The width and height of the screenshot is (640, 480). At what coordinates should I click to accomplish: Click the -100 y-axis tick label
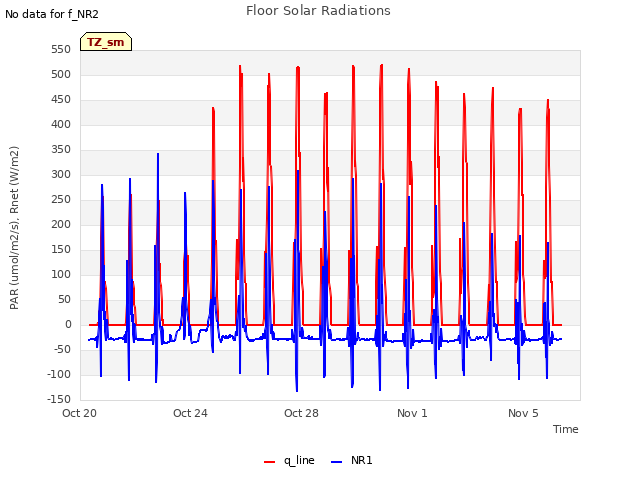(59, 374)
